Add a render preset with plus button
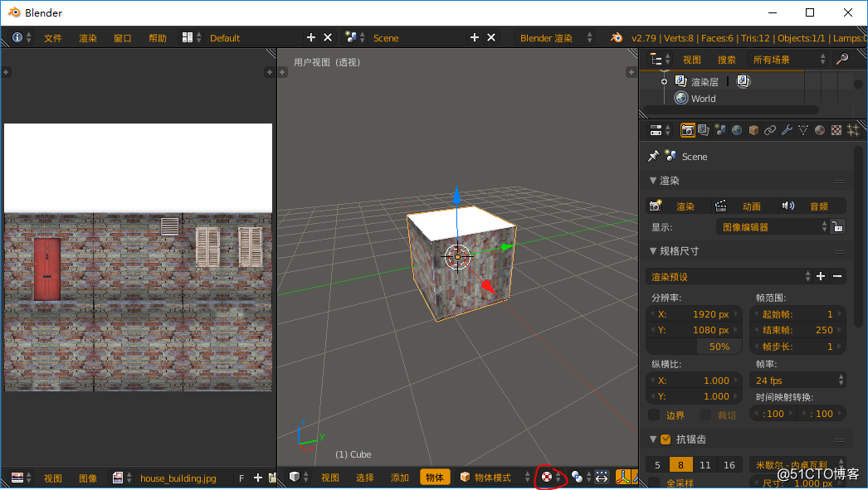The image size is (868, 490). click(821, 277)
